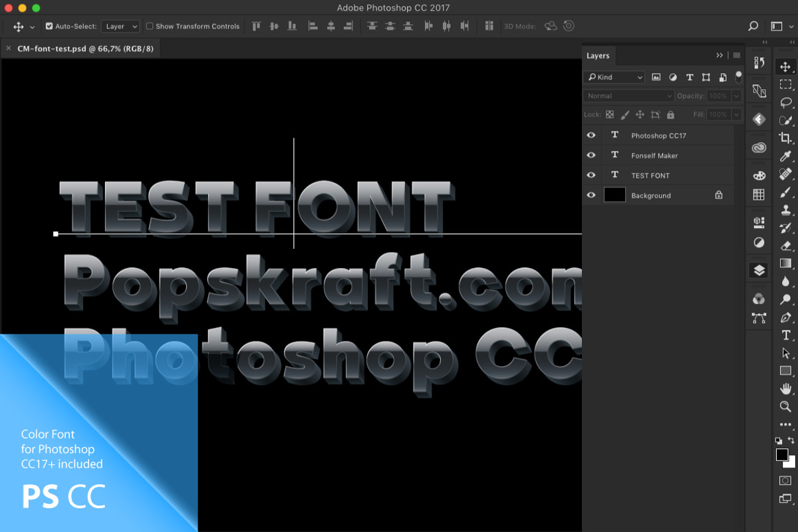Select the Eyedropper tool
Viewport: 798px width, 532px height.
pos(785,156)
